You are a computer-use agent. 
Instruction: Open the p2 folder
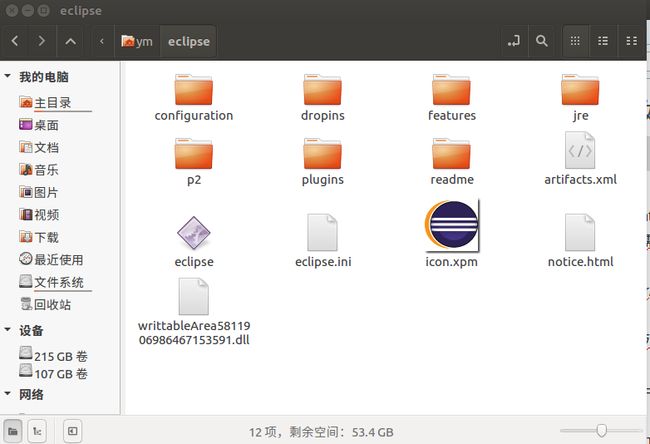tap(194, 154)
